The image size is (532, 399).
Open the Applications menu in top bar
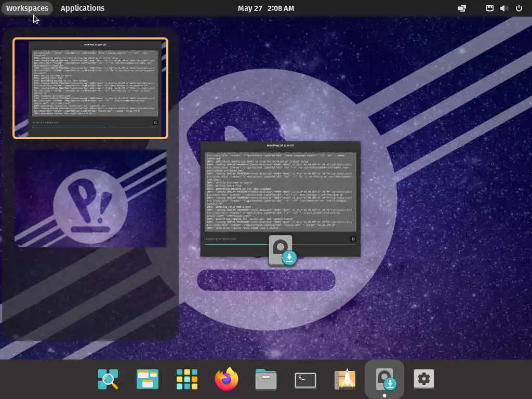(83, 8)
